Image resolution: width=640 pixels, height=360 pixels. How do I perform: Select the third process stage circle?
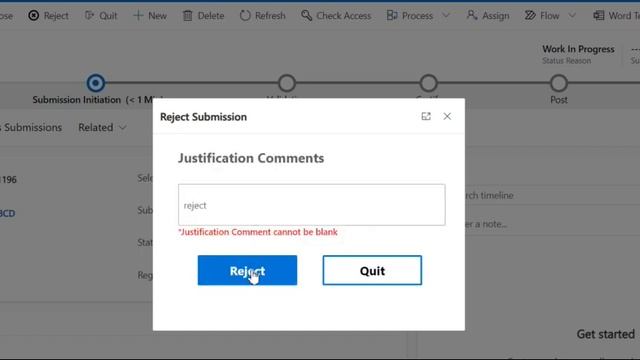tap(429, 83)
